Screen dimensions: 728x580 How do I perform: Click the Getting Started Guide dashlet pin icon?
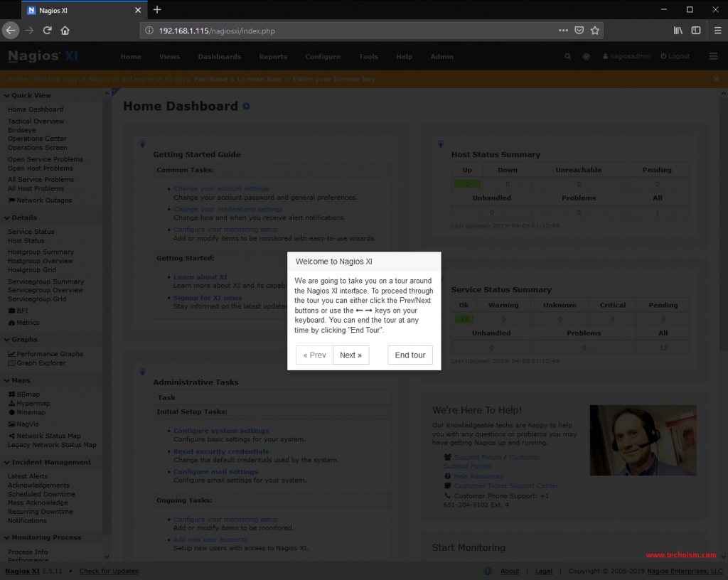click(x=142, y=144)
